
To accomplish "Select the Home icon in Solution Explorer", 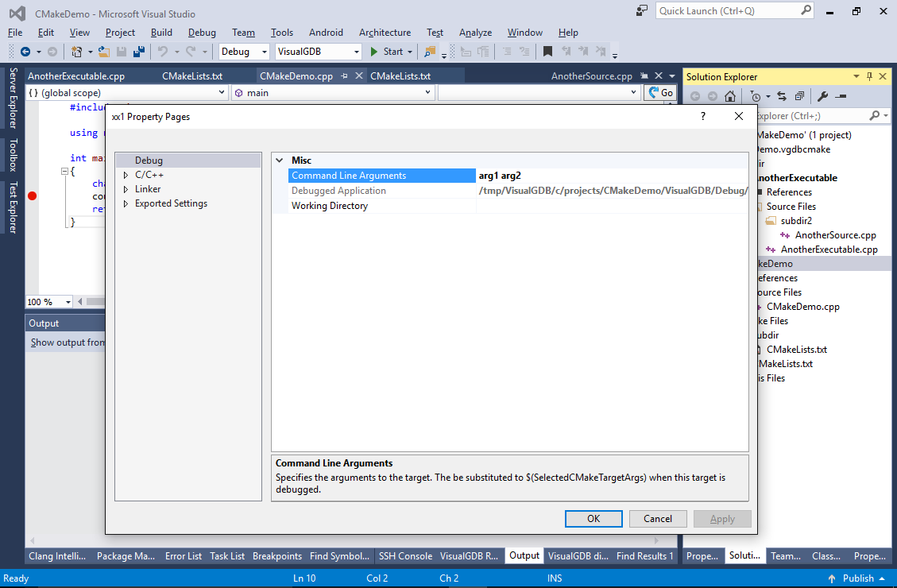I will coord(729,95).
